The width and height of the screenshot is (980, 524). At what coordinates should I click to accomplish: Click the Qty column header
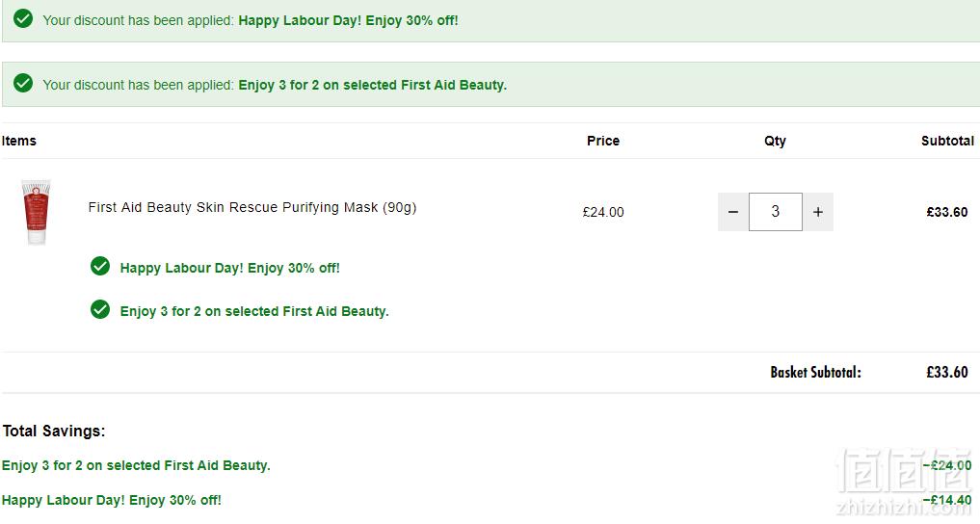pyautogui.click(x=775, y=142)
